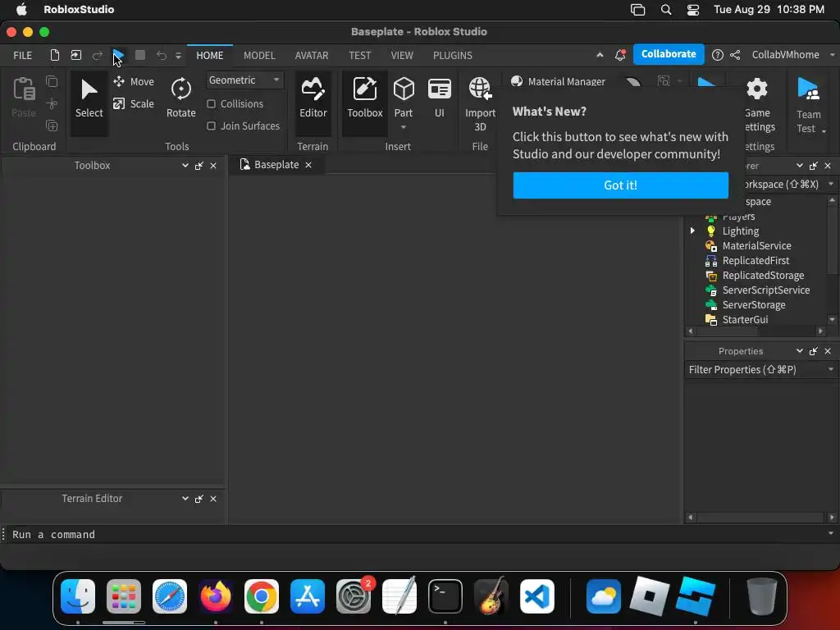
Task: Switch to the TEST ribbon tab
Action: 359,55
